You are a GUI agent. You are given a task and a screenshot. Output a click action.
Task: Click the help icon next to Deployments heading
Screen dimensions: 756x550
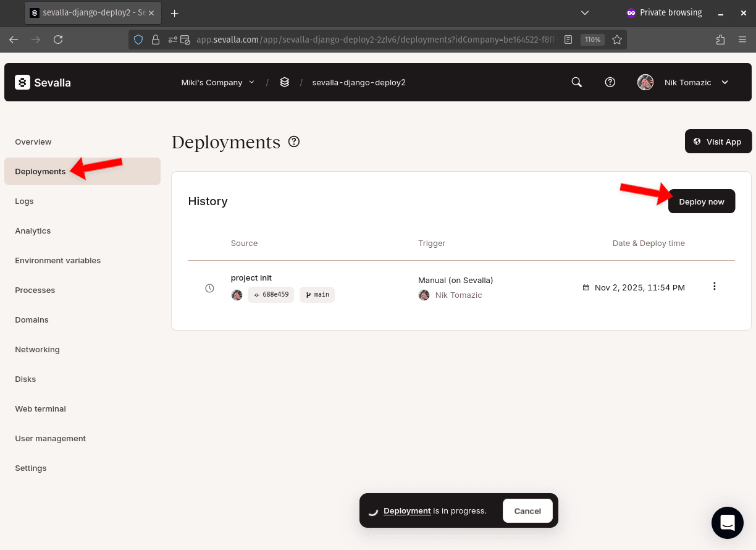point(293,142)
